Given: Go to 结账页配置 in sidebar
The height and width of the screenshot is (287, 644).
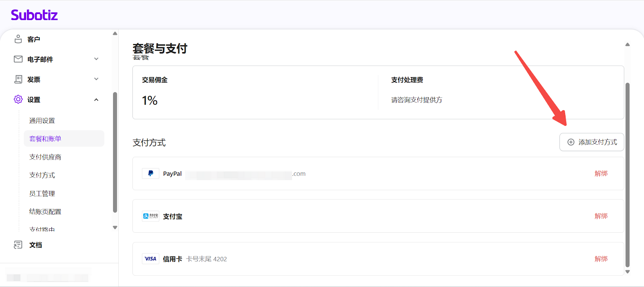Looking at the screenshot, I should point(45,211).
